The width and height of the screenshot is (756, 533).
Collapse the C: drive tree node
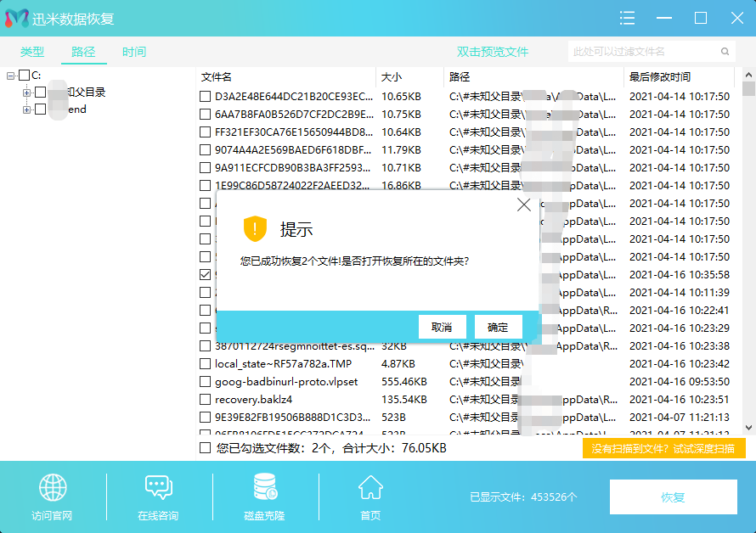[10, 76]
